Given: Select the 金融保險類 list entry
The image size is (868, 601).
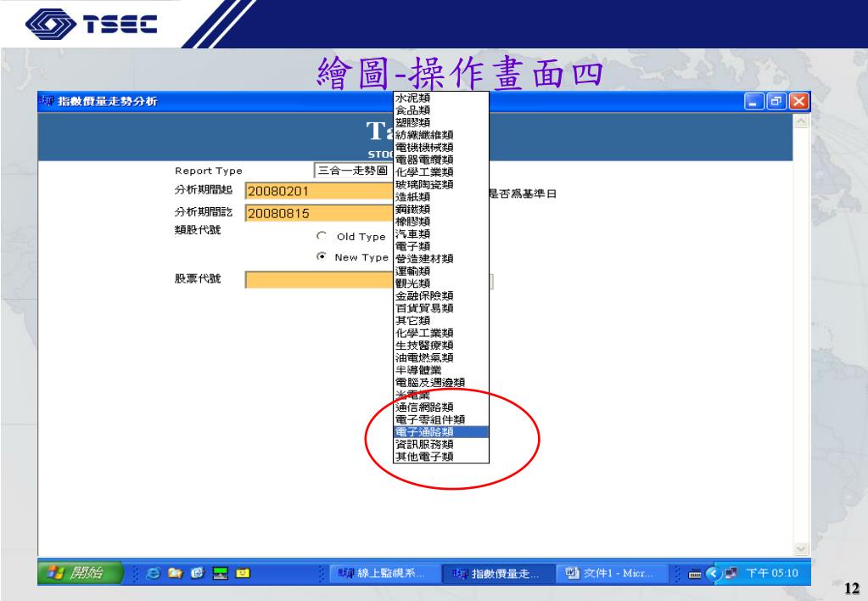Looking at the screenshot, I should pos(440,295).
